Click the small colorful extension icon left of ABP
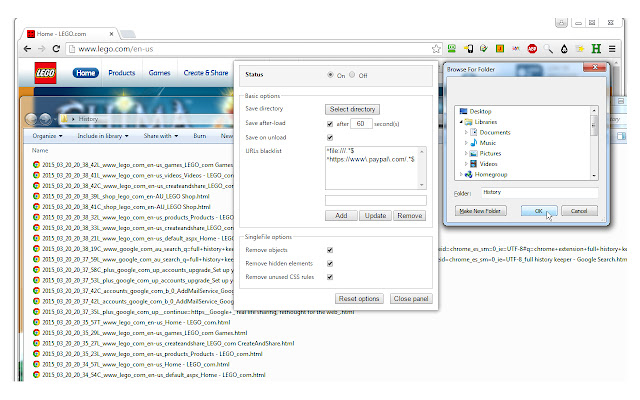The height and width of the screenshot is (400, 640). (516, 49)
